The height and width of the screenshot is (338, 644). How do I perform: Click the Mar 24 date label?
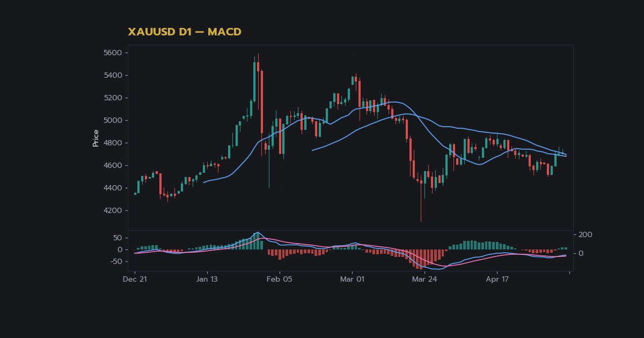point(425,279)
